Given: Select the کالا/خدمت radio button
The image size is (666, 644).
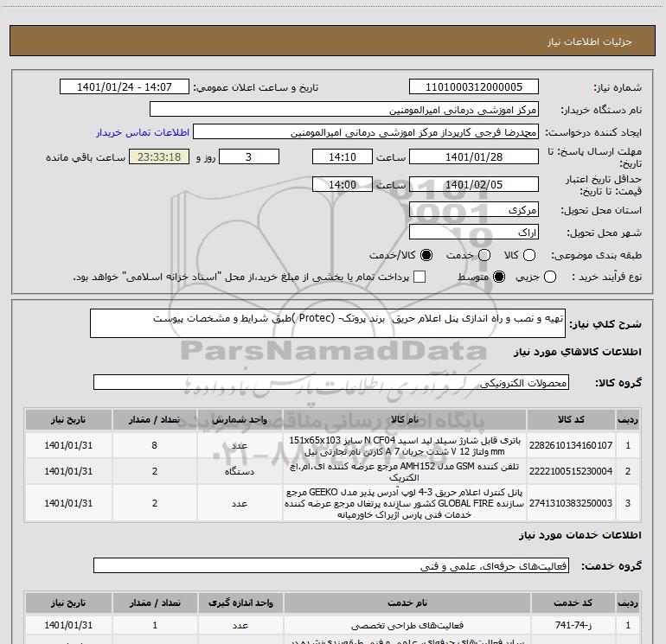Looking at the screenshot, I should 426,255.
